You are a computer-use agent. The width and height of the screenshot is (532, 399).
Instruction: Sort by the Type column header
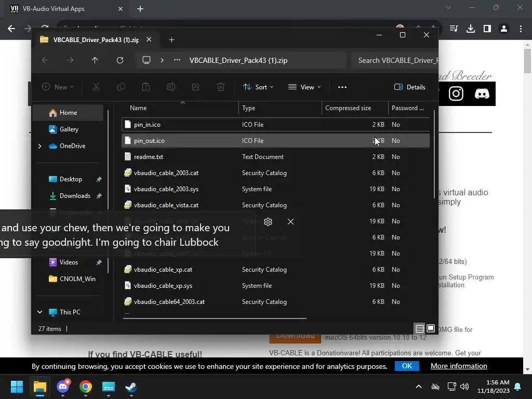coord(248,108)
